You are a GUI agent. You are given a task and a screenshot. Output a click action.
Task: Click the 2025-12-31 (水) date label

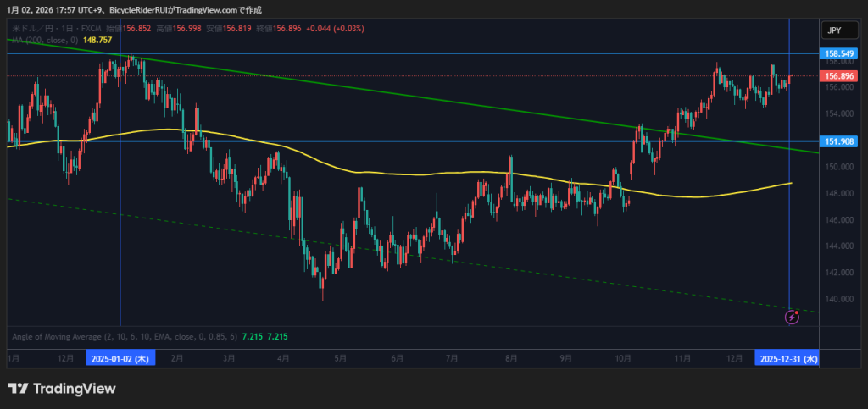[x=787, y=359]
